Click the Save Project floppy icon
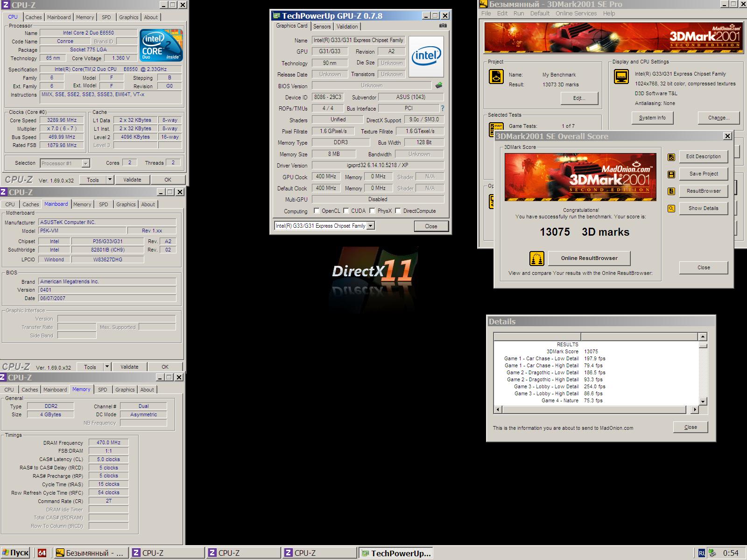747x560 pixels. pyautogui.click(x=671, y=174)
